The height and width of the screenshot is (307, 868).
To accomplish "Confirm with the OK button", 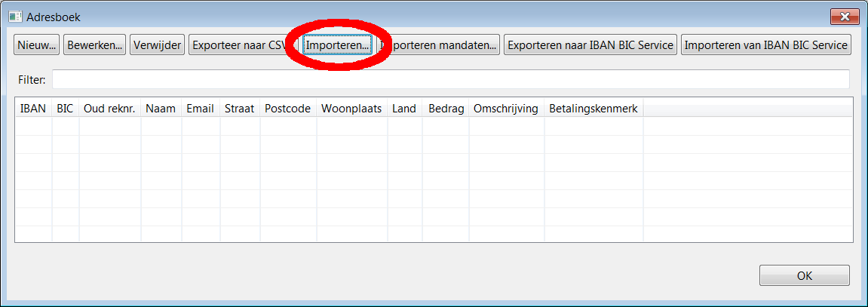I will click(804, 276).
